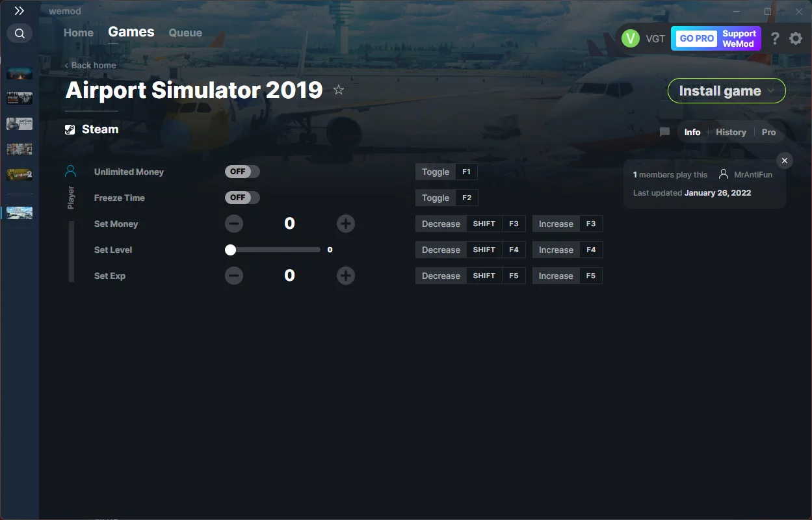Select the fourth game thumbnail in sidebar
This screenshot has height=520, width=812.
[x=20, y=149]
